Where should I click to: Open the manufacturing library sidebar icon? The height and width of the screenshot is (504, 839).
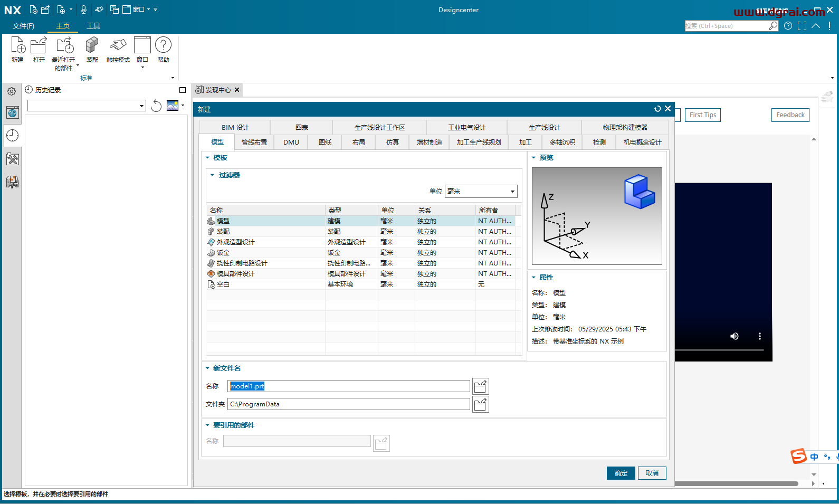coord(12,182)
